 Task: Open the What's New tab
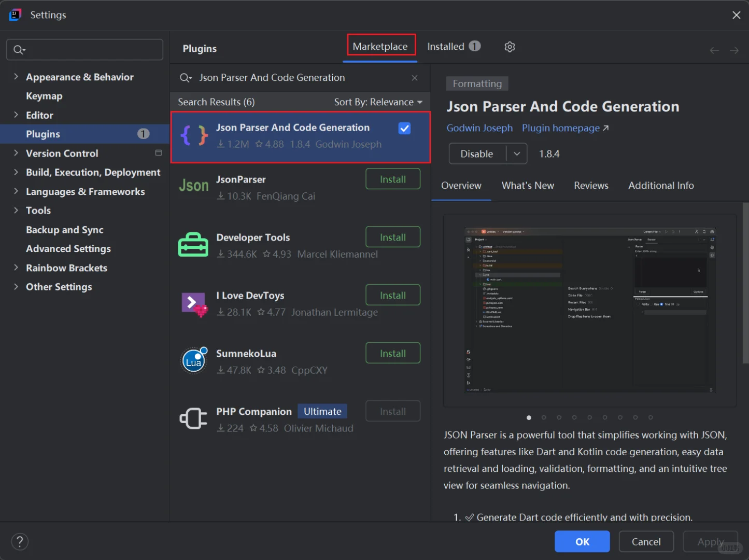(528, 186)
